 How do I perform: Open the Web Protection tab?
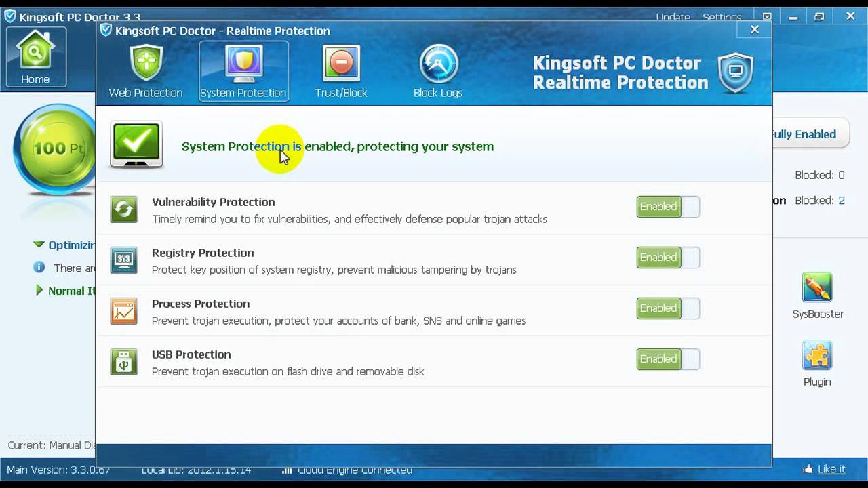click(146, 72)
